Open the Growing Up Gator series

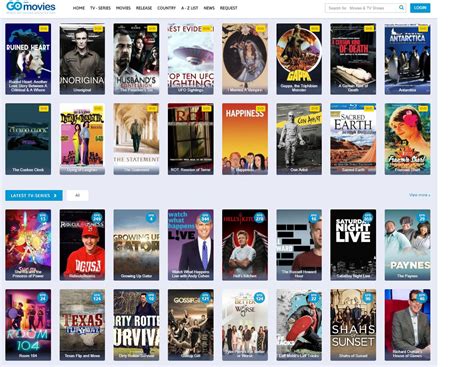pos(136,245)
